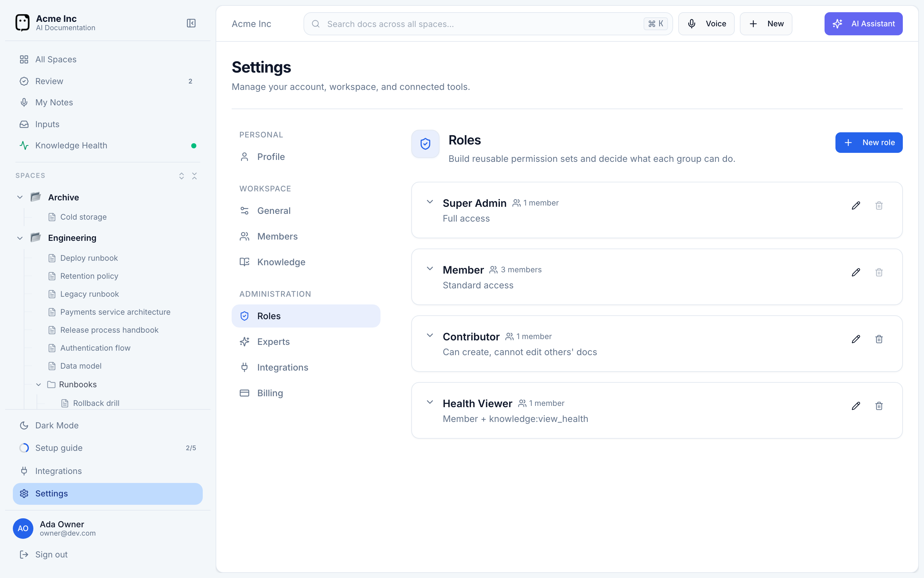Expand the Contributor role card
The image size is (924, 578).
point(430,336)
